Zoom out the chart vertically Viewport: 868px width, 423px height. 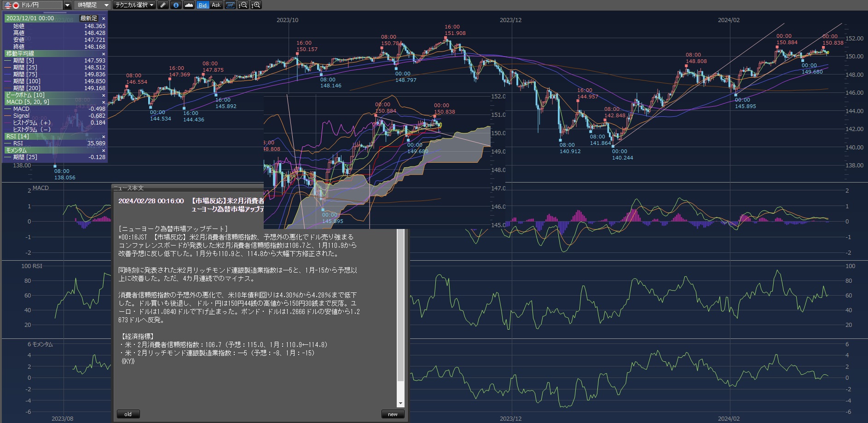coord(243,5)
